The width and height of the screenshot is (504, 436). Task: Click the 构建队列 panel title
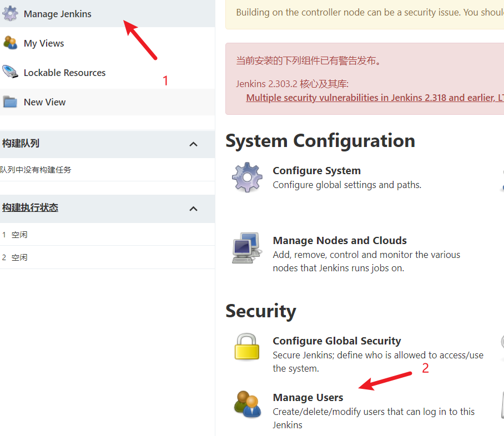21,143
